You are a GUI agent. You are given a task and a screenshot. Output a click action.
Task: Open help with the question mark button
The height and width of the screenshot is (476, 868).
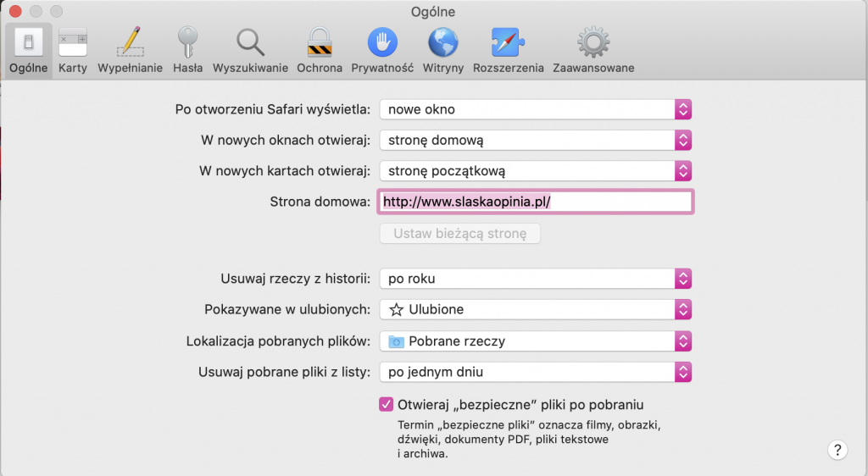(837, 450)
